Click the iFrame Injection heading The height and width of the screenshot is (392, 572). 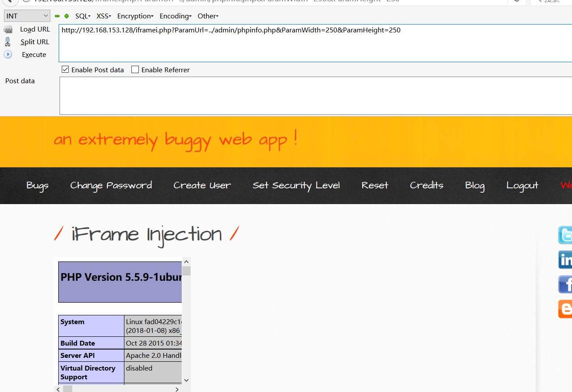(x=147, y=234)
